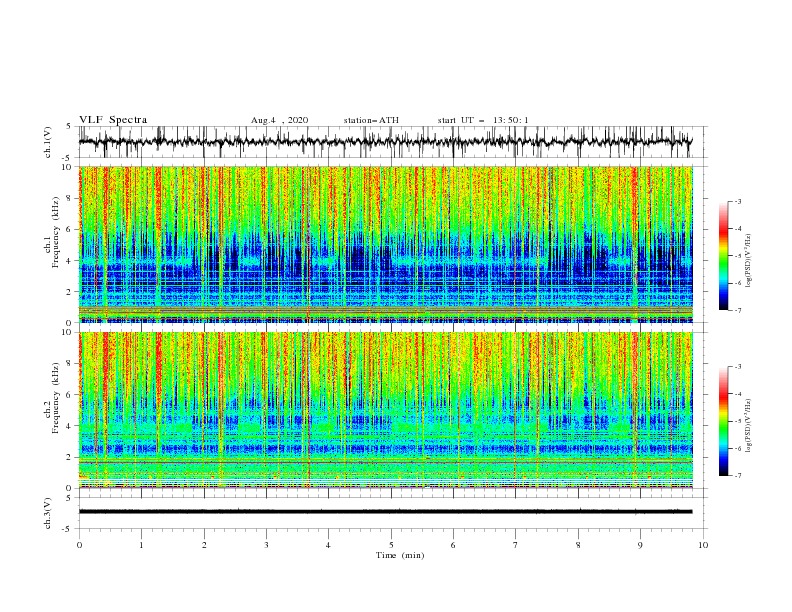Click the ch.1 voltage waveform trace
The height and width of the screenshot is (612, 792).
click(x=385, y=141)
